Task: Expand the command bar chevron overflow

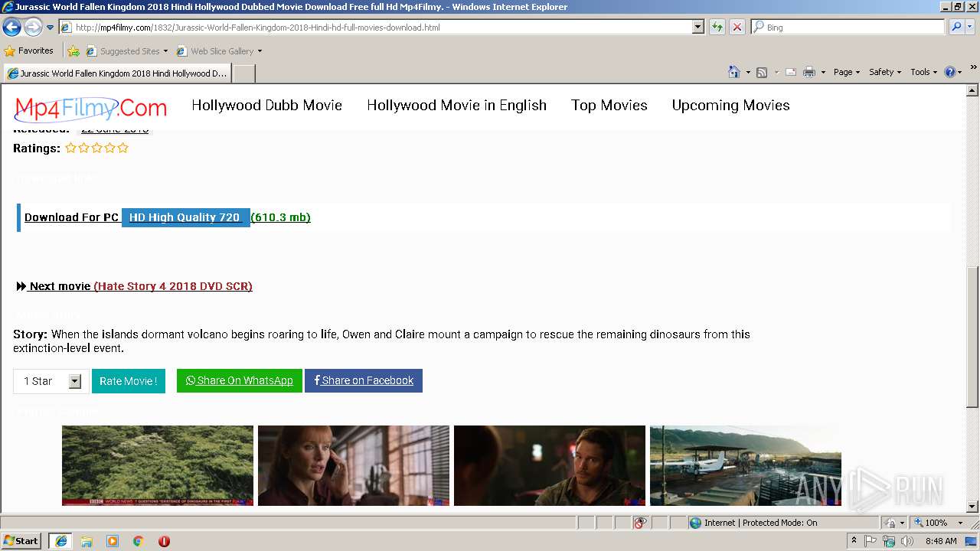Action: pos(974,69)
